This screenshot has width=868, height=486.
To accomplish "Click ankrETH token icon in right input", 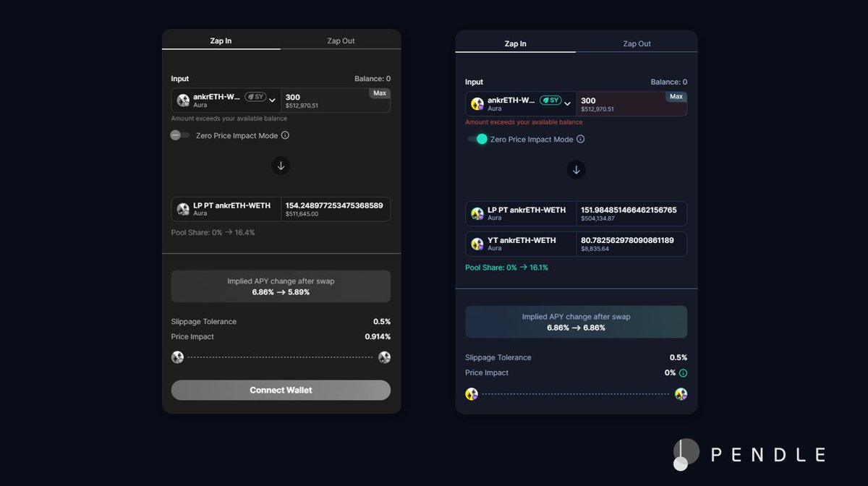I will (x=477, y=104).
